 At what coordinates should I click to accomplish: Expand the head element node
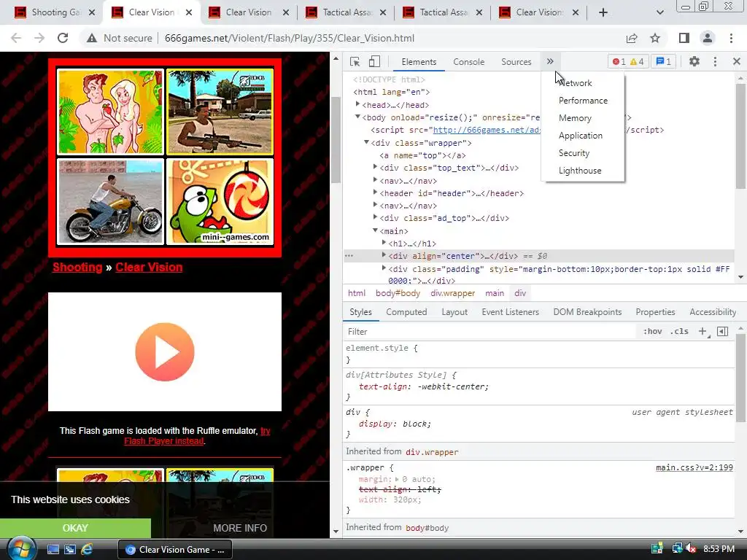coord(357,104)
